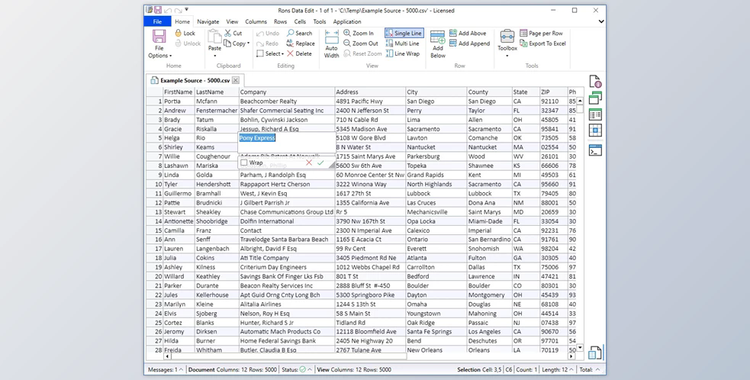This screenshot has height=380, width=750.
Task: Open the Columns ribbon tab
Action: pyautogui.click(x=256, y=22)
